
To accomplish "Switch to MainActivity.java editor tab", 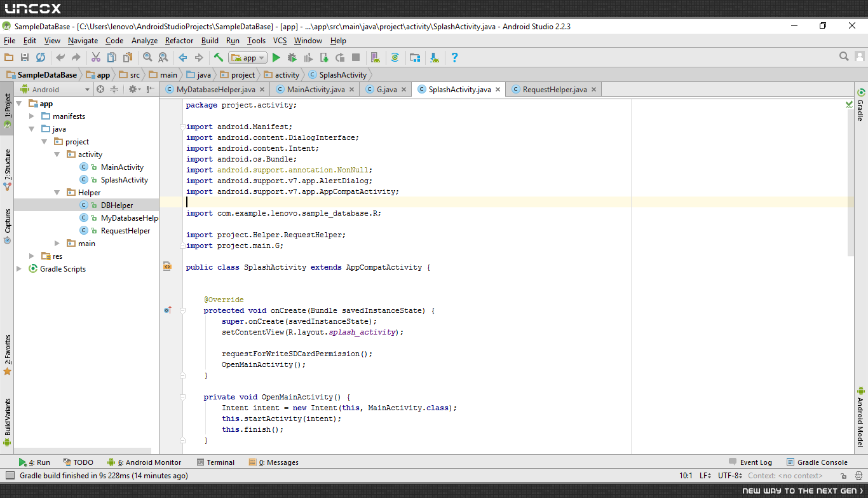I will pyautogui.click(x=315, y=90).
